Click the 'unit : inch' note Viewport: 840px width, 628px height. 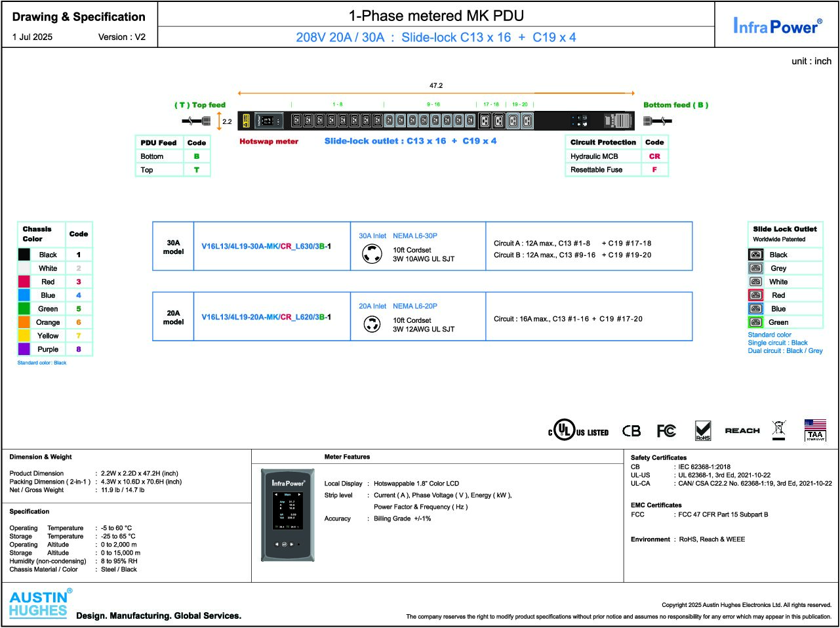pos(811,61)
